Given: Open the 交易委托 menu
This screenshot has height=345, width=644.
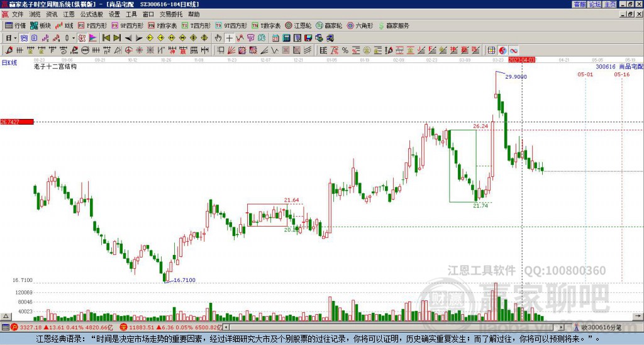Looking at the screenshot, I should coord(171,14).
